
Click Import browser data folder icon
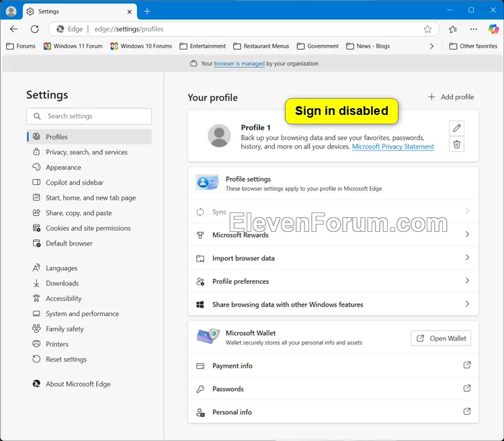coord(200,258)
